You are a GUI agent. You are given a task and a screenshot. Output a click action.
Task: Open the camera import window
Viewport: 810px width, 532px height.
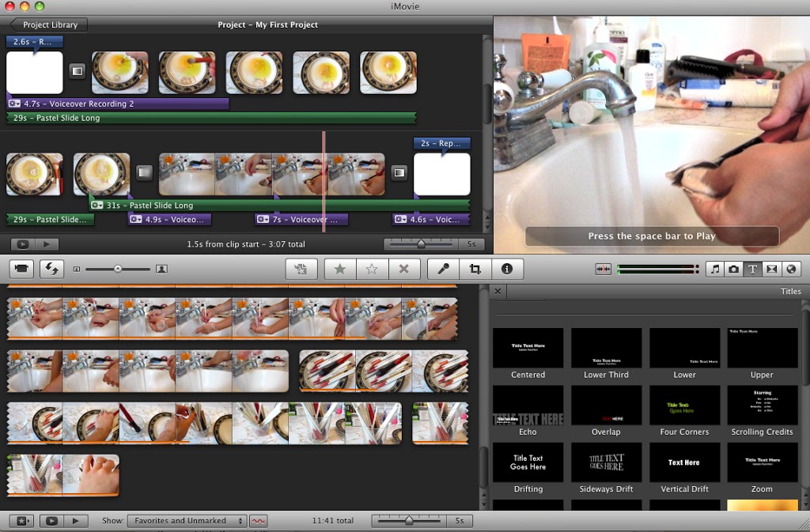[x=21, y=269]
